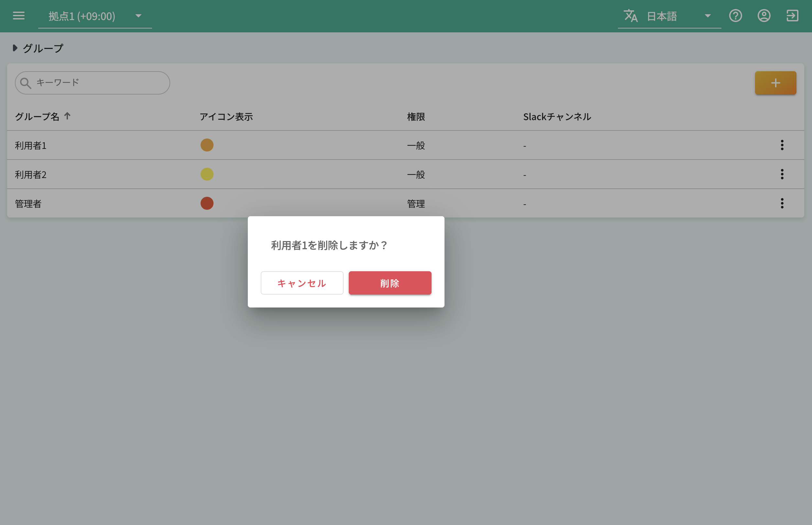Click the logout icon in the header
Screen dimensions: 812x525
(793, 16)
